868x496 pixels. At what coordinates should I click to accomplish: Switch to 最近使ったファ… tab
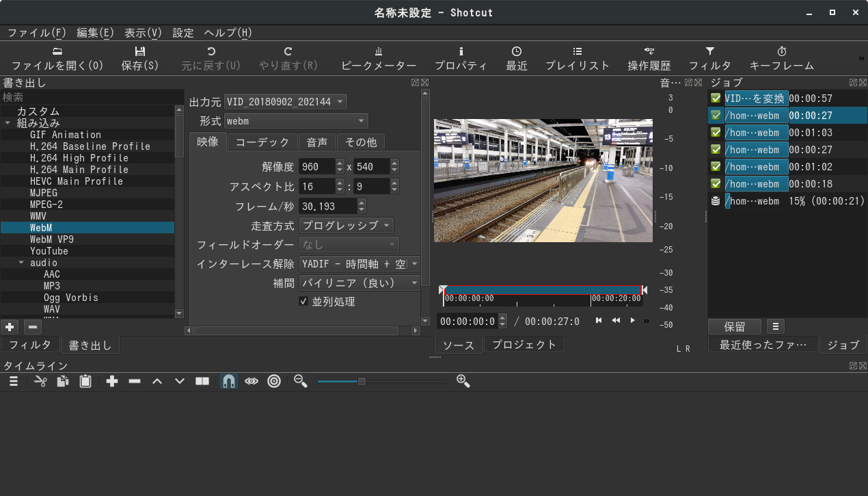763,345
